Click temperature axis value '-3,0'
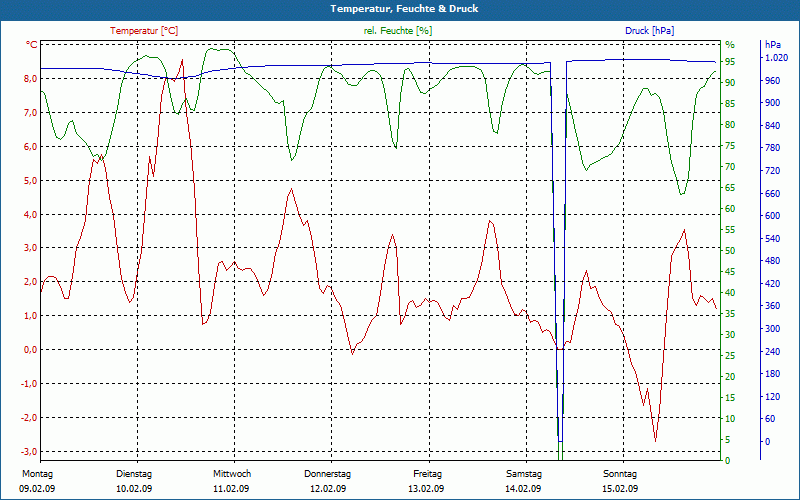Viewport: 800px width, 500px height. (28, 452)
